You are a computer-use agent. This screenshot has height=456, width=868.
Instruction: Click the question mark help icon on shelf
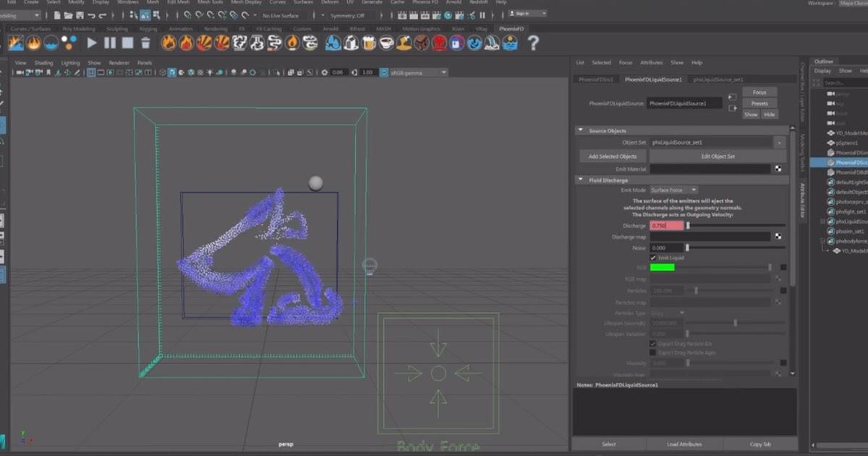point(533,43)
